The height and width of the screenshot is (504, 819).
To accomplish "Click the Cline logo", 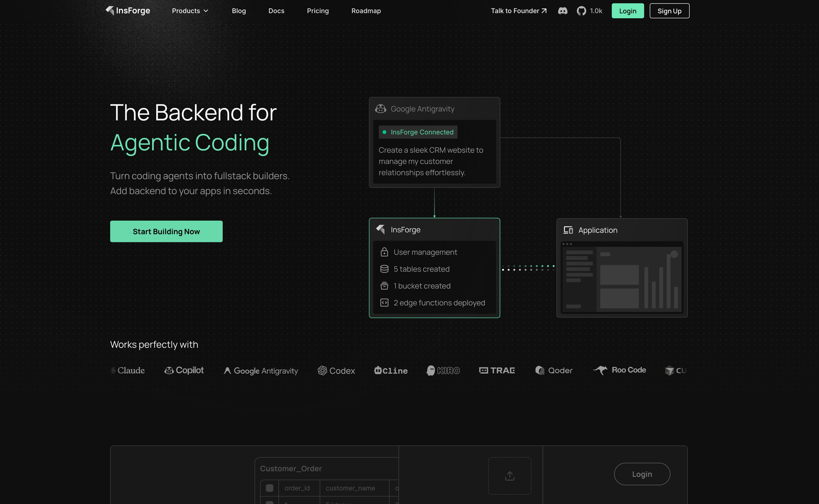I will (x=391, y=371).
